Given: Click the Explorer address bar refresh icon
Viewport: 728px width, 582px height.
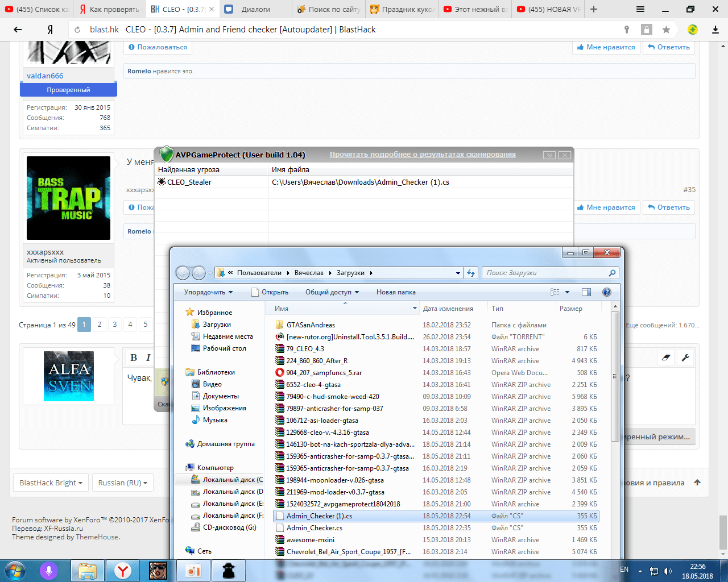Looking at the screenshot, I should pos(471,273).
